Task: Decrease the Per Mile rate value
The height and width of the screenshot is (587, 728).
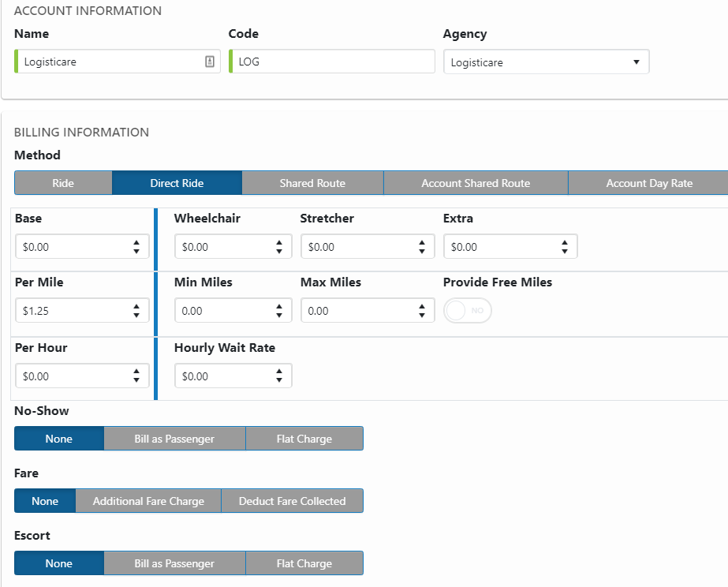Action: coord(136,316)
